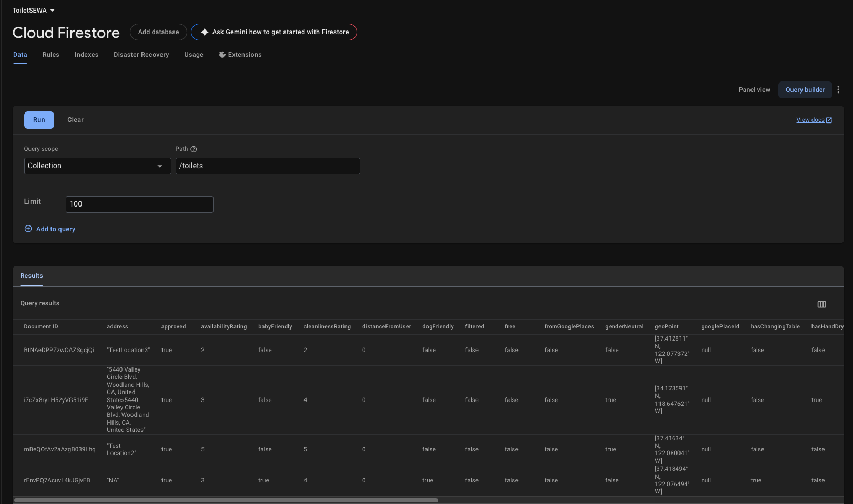853x504 pixels.
Task: Click the plus icon for Add to query
Action: tap(28, 229)
